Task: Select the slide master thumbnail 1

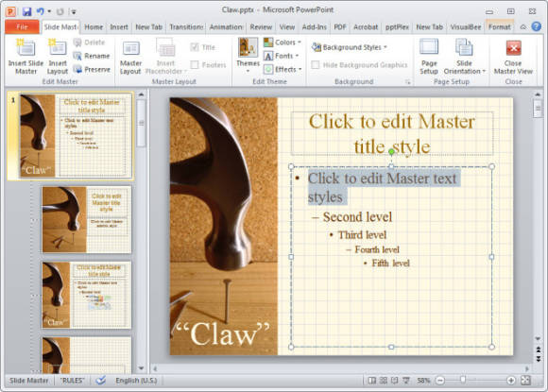Action: pyautogui.click(x=76, y=136)
